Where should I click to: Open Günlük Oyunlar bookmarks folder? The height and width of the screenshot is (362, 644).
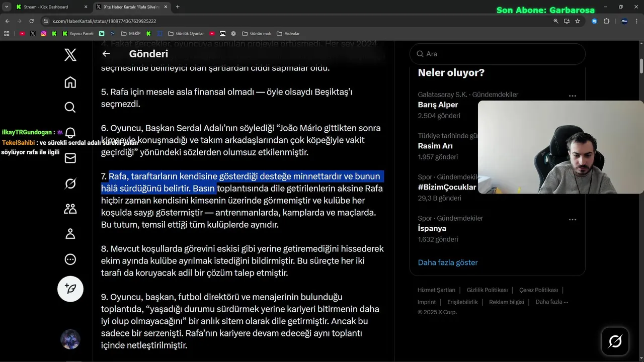tap(186, 34)
